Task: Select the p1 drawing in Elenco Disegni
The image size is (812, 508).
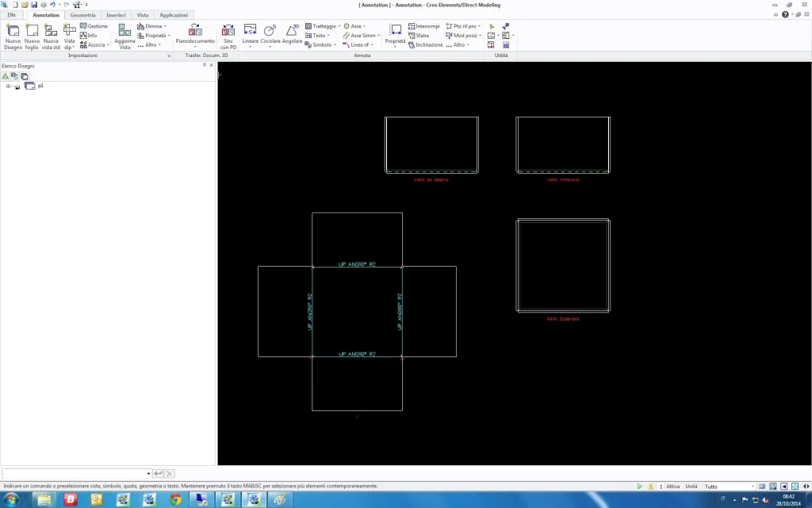Action: tap(40, 86)
